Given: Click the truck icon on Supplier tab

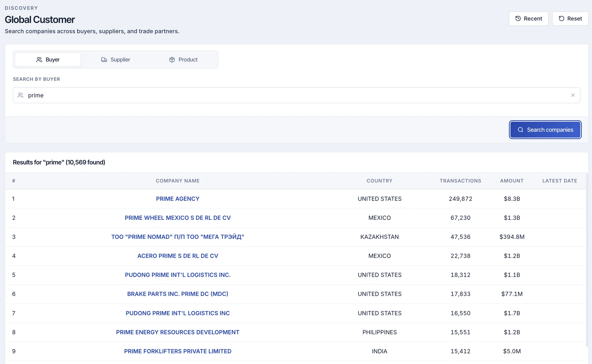Looking at the screenshot, I should 104,60.
